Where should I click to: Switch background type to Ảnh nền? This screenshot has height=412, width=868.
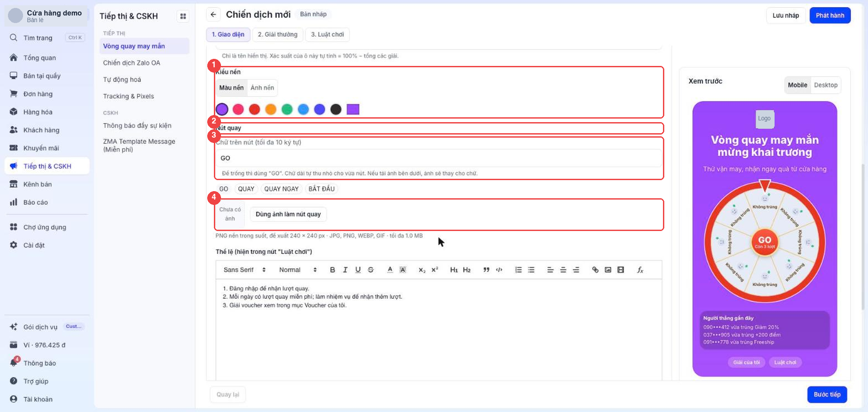click(x=262, y=88)
